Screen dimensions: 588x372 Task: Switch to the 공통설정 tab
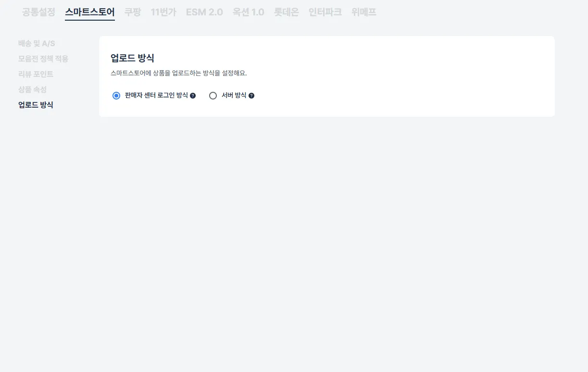click(39, 12)
